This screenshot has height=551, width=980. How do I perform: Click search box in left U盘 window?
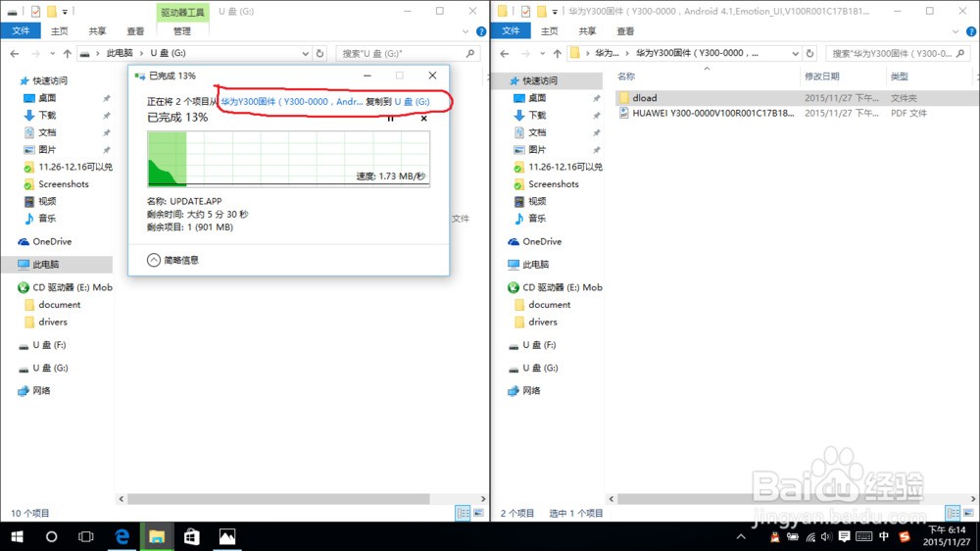coord(408,54)
